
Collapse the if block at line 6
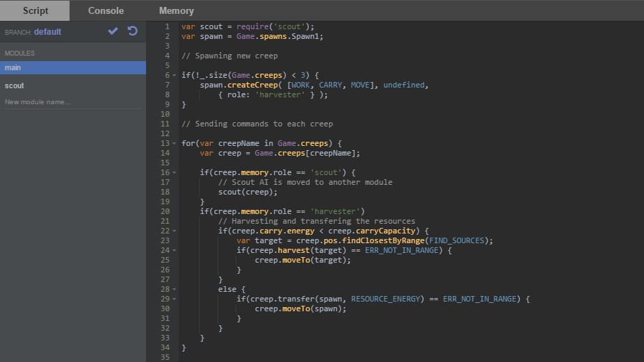coord(174,75)
